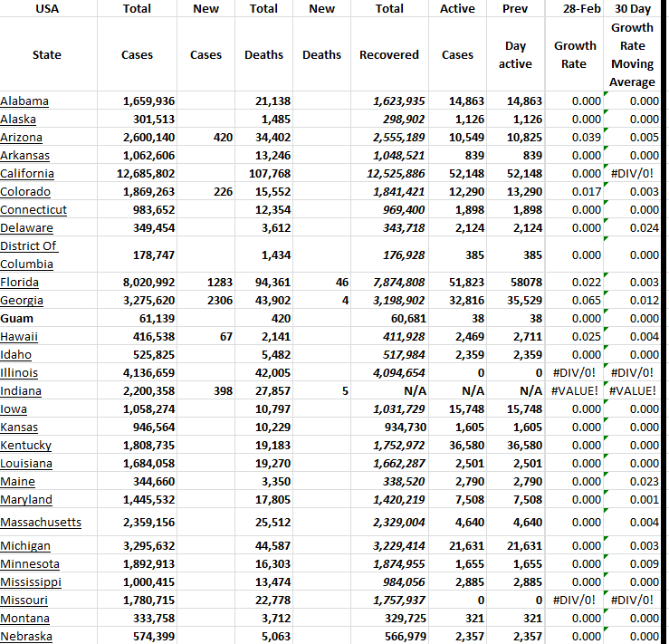Click the Massachusetts hyperlink
This screenshot has width=669, height=644.
tap(41, 522)
